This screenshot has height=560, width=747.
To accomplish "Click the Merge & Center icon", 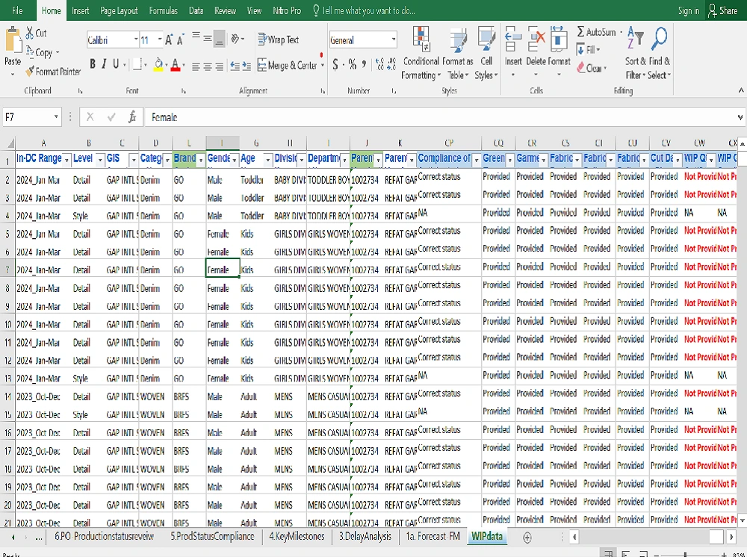I will (262, 65).
